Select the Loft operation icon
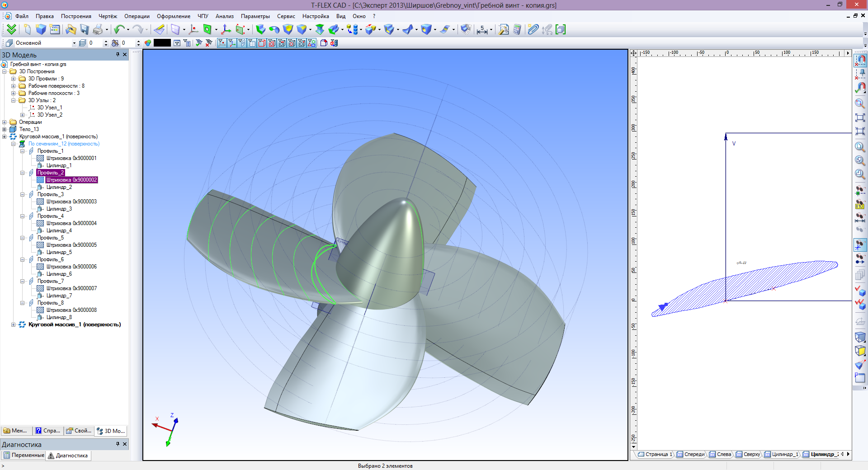The width and height of the screenshot is (868, 470). click(320, 29)
